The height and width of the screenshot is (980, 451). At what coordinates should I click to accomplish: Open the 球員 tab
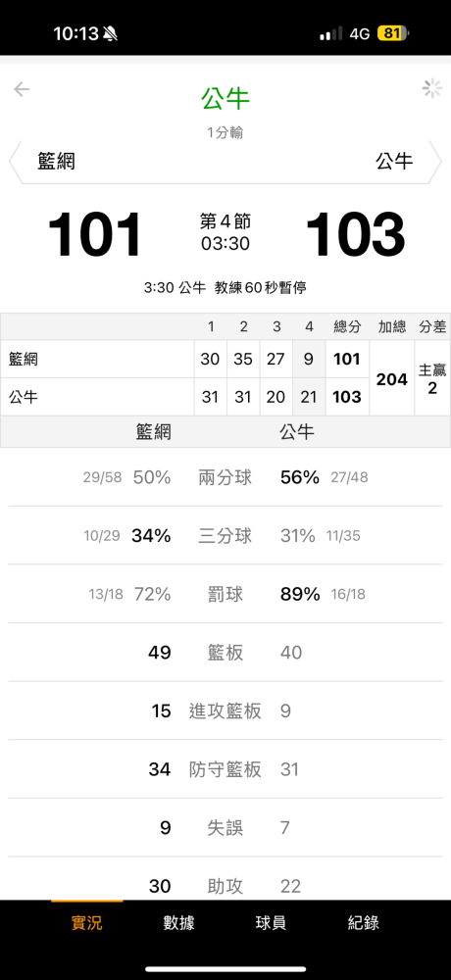272,922
